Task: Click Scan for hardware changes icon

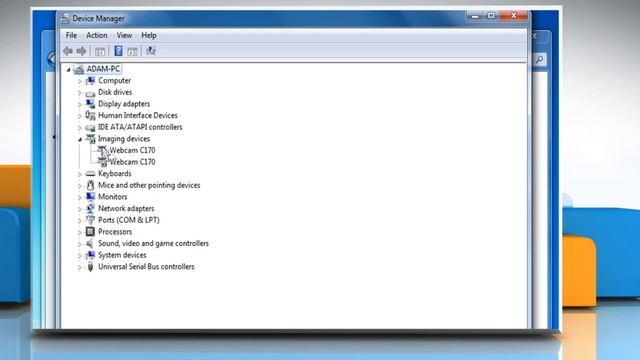Action: tap(151, 51)
